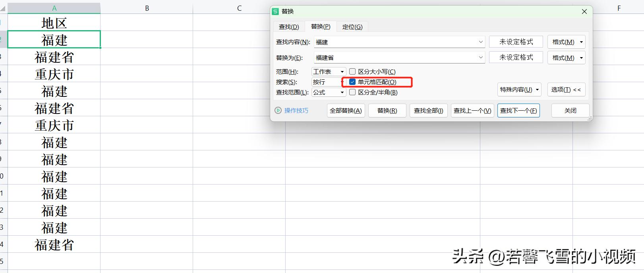644x273 pixels.
Task: Open the 查找范围 dropdown showing 公式
Action: pyautogui.click(x=329, y=92)
